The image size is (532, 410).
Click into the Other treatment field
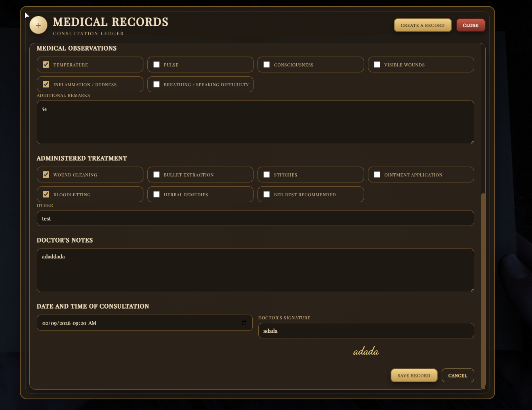coord(256,218)
